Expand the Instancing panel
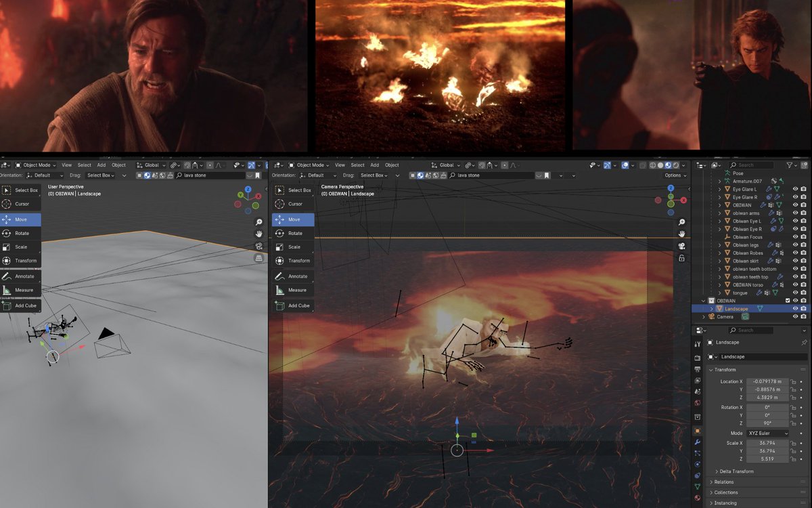 [x=711, y=503]
